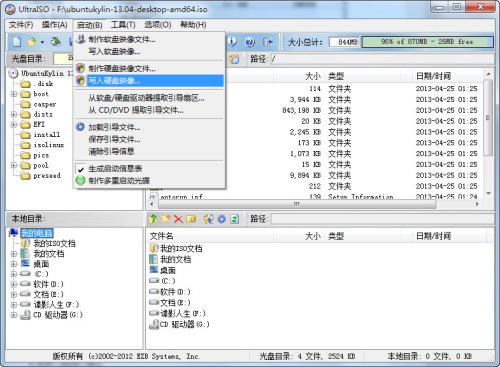Select the highlighted 写入硬盘映像... entry
This screenshot has width=500, height=367.
pos(149,81)
